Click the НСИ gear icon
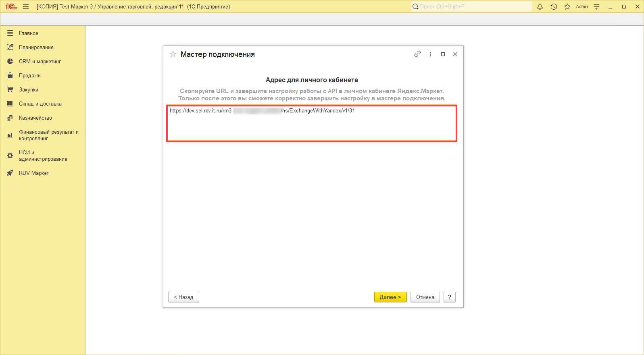Screen dimensions: 644x355 point(10,156)
